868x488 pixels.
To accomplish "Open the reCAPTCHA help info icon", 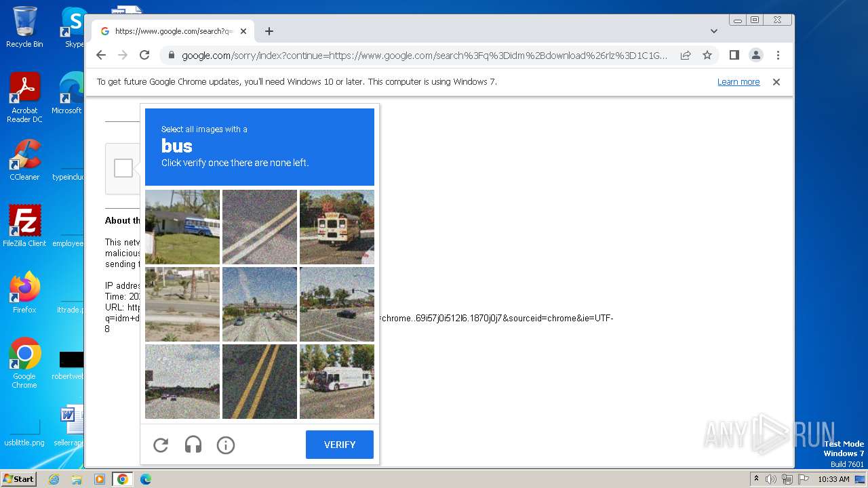I will tap(226, 445).
